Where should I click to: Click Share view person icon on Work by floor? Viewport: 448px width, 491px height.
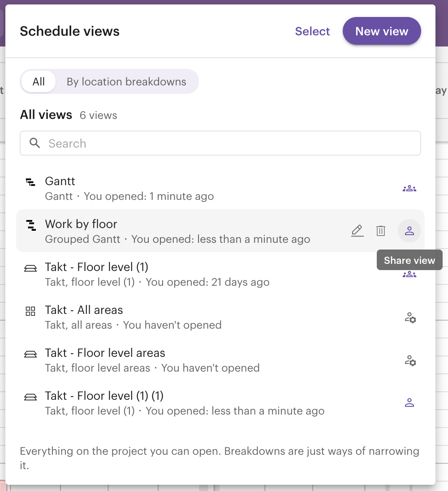tap(409, 231)
